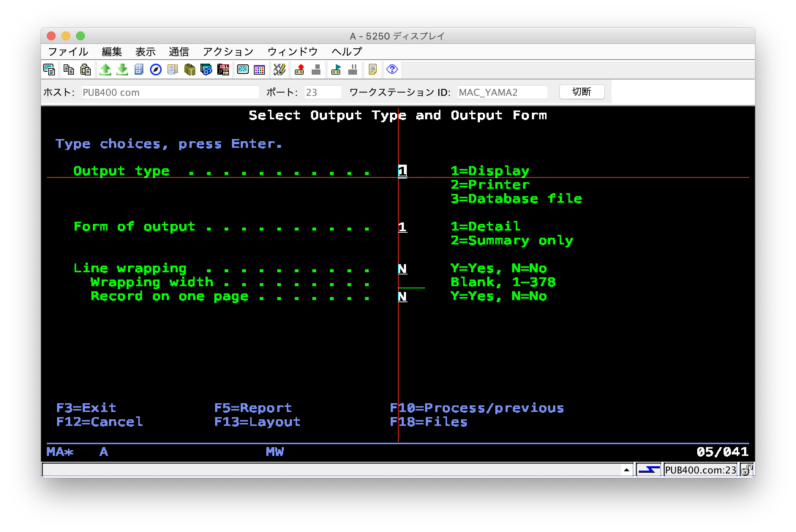Open the blue file cabinet icon

click(139, 70)
